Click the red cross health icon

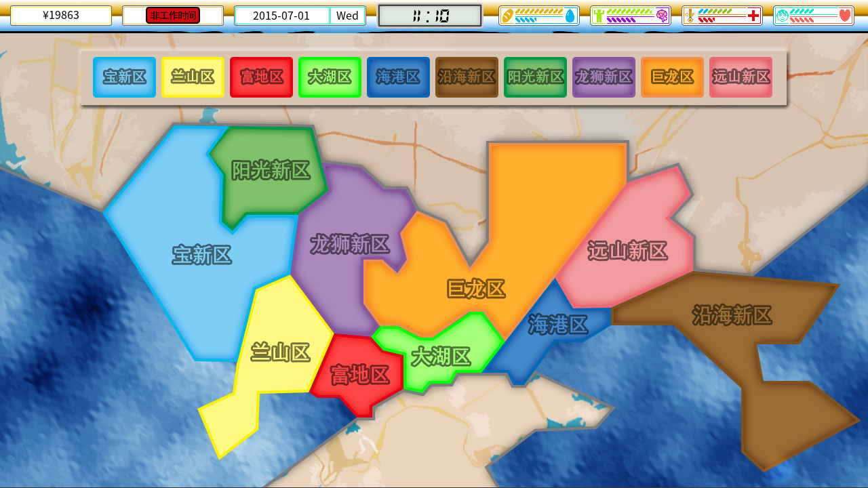click(x=753, y=16)
